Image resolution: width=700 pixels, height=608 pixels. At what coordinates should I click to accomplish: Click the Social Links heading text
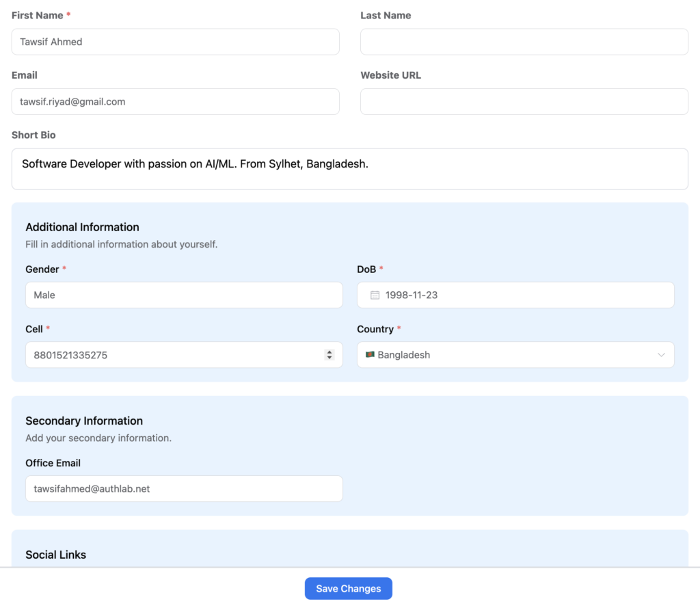tap(55, 555)
